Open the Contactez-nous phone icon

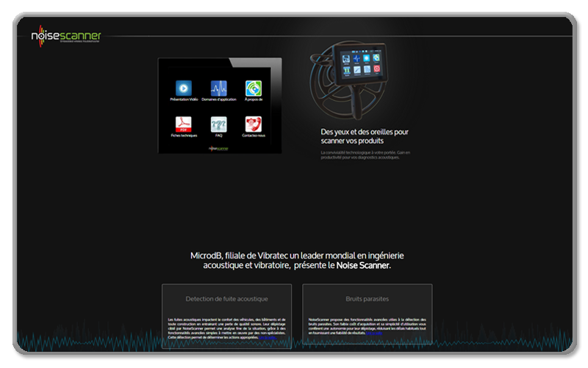[x=254, y=124]
